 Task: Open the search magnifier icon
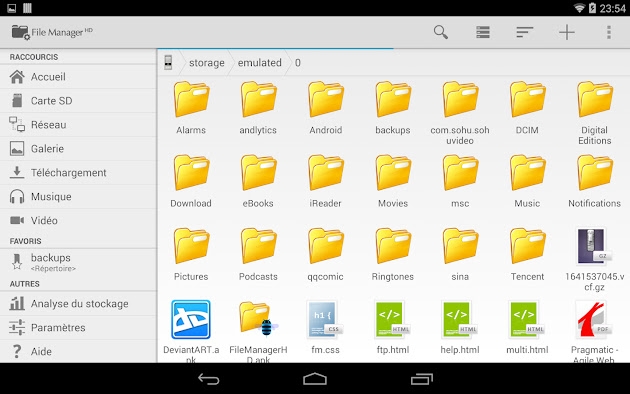pyautogui.click(x=441, y=32)
